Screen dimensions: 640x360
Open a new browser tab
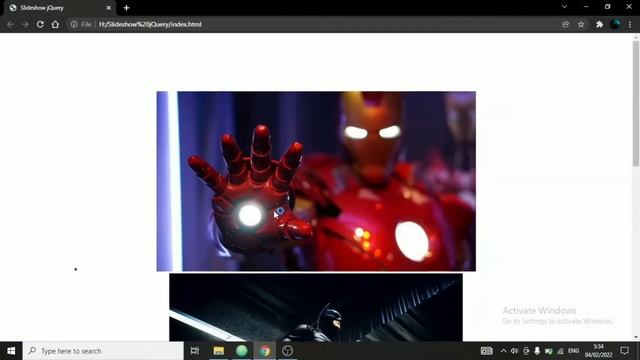point(126,8)
